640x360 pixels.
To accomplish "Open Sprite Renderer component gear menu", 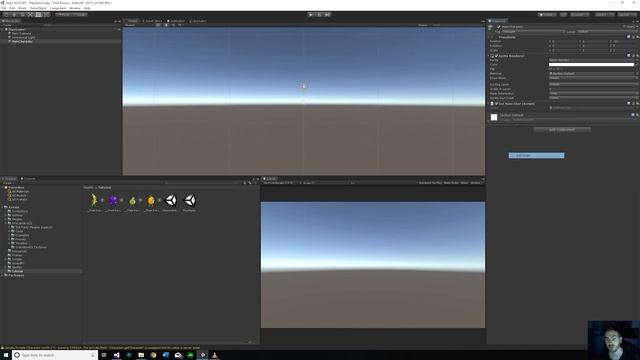I will tap(638, 56).
